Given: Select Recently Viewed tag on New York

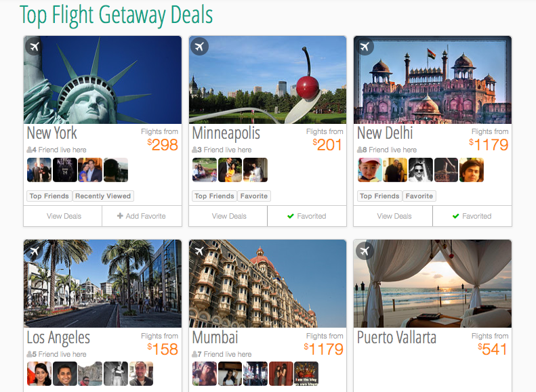Looking at the screenshot, I should coord(103,196).
